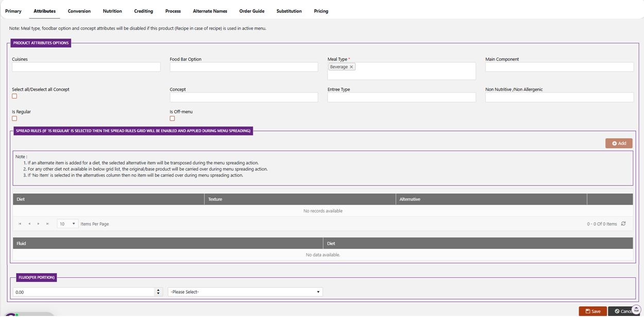Click the Fluid(Per Portion) section heading
This screenshot has width=644, height=317.
[36, 277]
